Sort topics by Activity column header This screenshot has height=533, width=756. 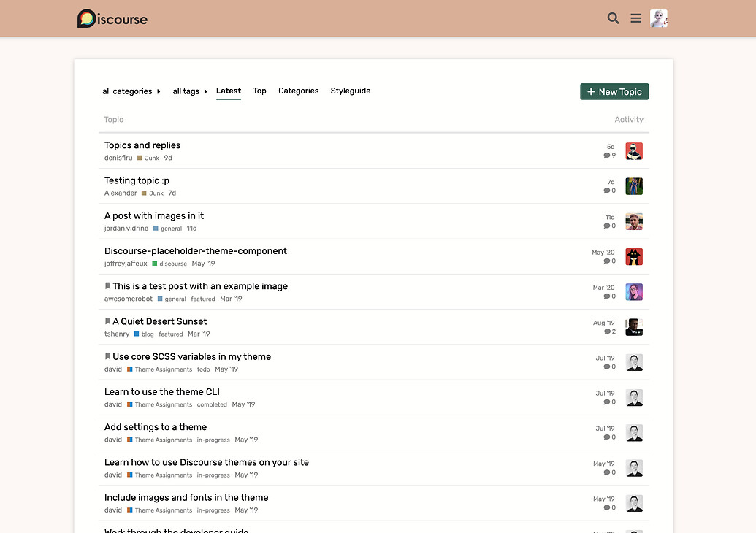click(x=628, y=120)
